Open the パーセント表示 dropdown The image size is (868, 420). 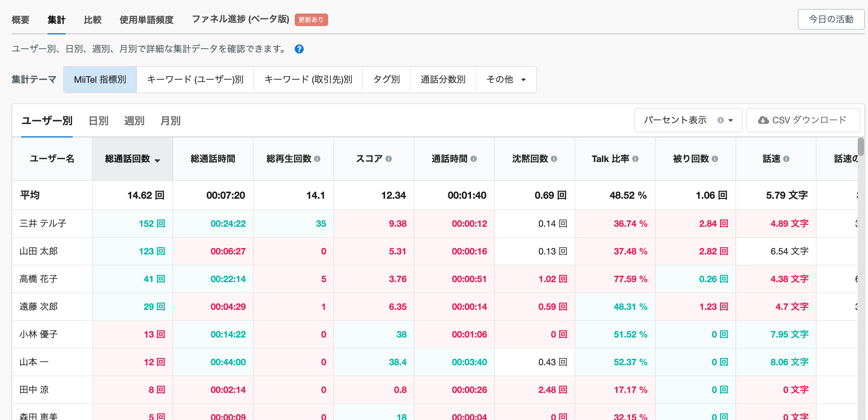point(688,120)
